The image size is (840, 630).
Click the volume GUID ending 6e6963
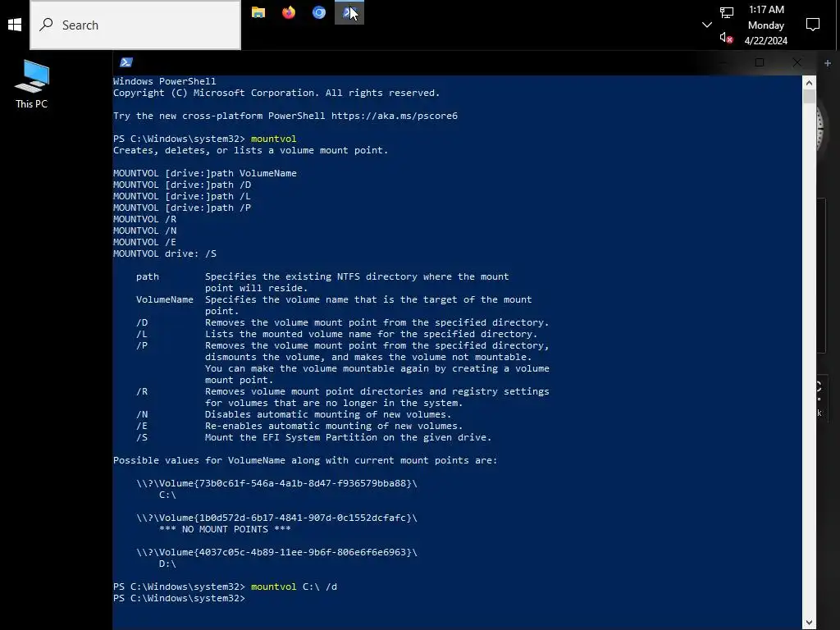point(276,552)
